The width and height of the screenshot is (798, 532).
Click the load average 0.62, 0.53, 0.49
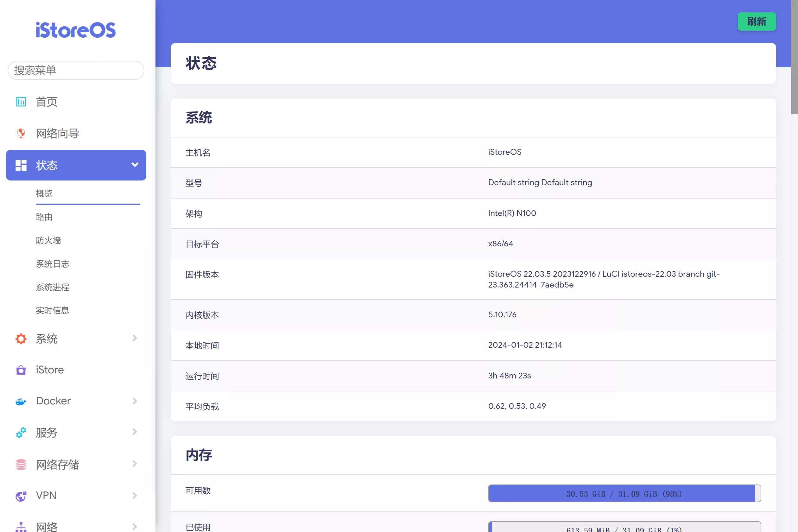tap(517, 406)
